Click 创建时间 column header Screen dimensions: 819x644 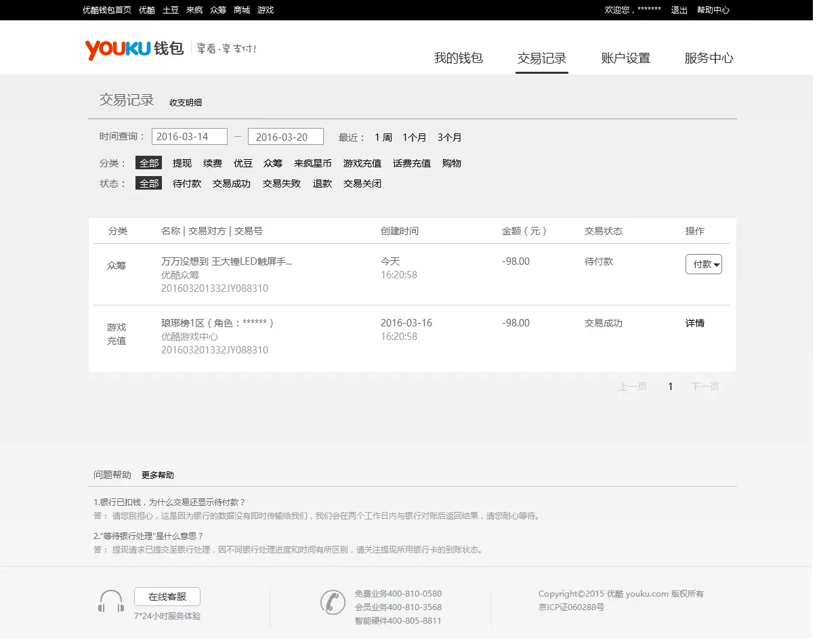(400, 231)
